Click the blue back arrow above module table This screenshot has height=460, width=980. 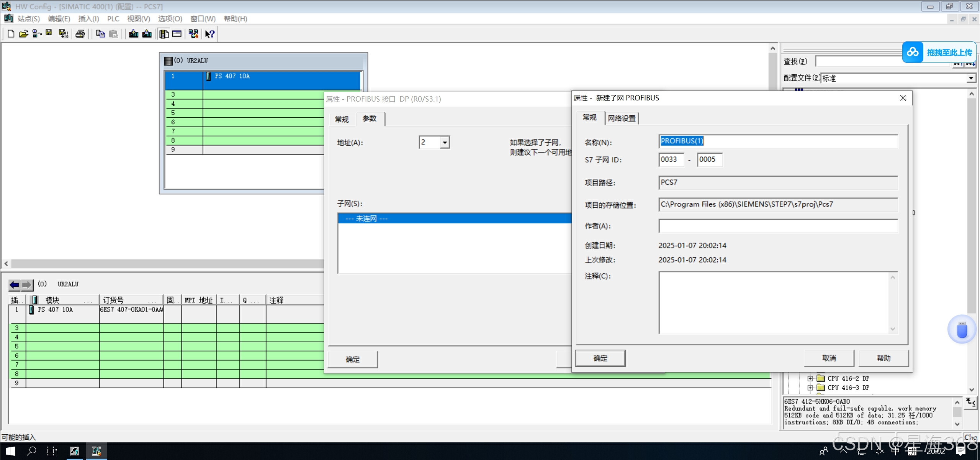pyautogui.click(x=15, y=284)
